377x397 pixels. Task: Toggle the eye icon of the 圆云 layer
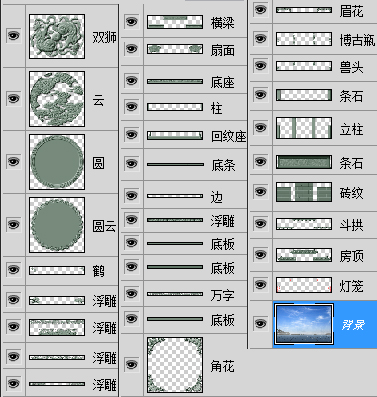(14, 224)
